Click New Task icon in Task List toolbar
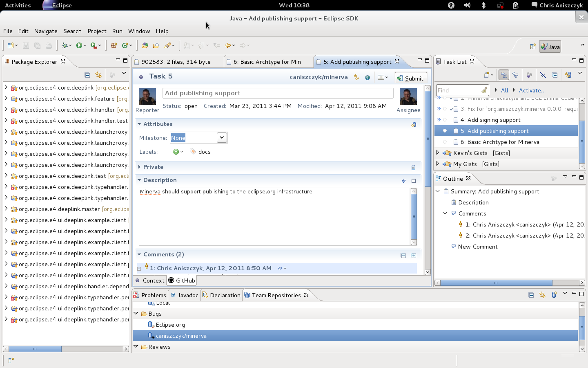 (x=487, y=75)
